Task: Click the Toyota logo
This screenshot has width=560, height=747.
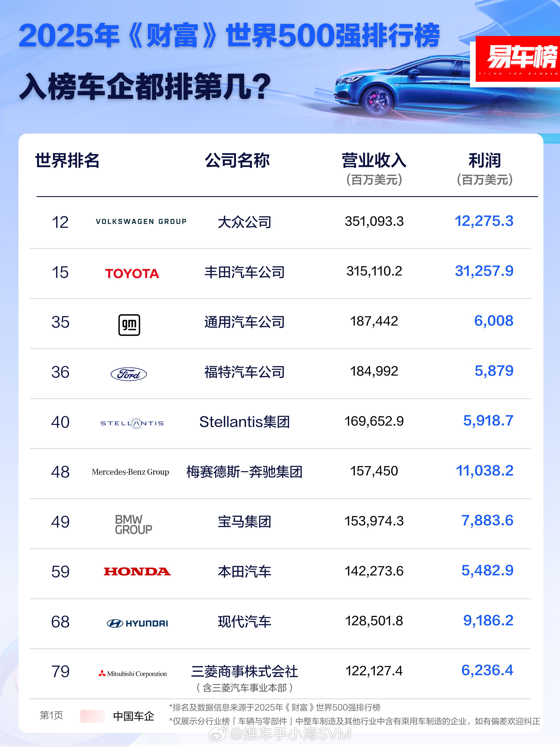Action: 132,273
